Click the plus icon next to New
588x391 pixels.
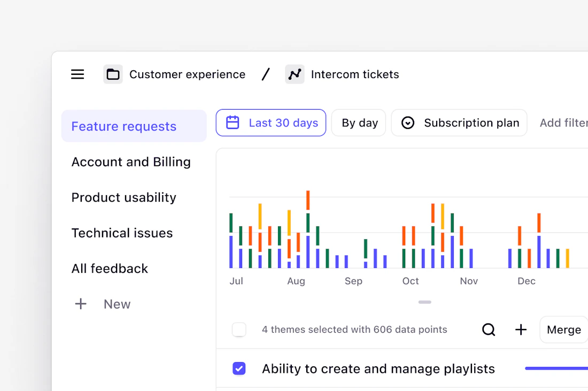click(x=81, y=304)
